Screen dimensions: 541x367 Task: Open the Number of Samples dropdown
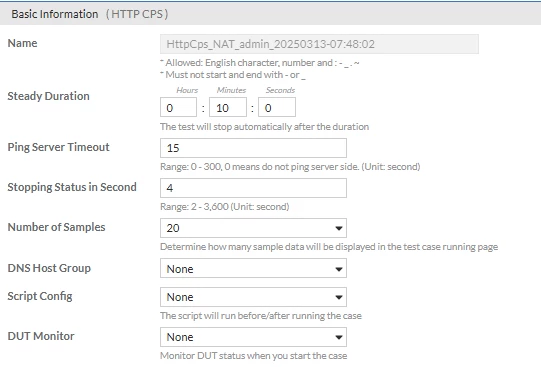pyautogui.click(x=253, y=228)
